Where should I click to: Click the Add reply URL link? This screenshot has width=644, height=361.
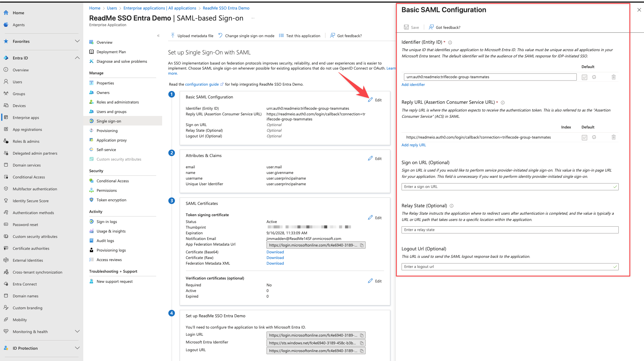click(x=414, y=145)
